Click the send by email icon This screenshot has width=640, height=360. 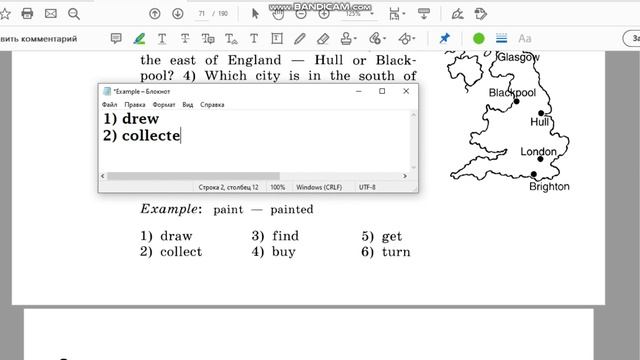point(51,14)
